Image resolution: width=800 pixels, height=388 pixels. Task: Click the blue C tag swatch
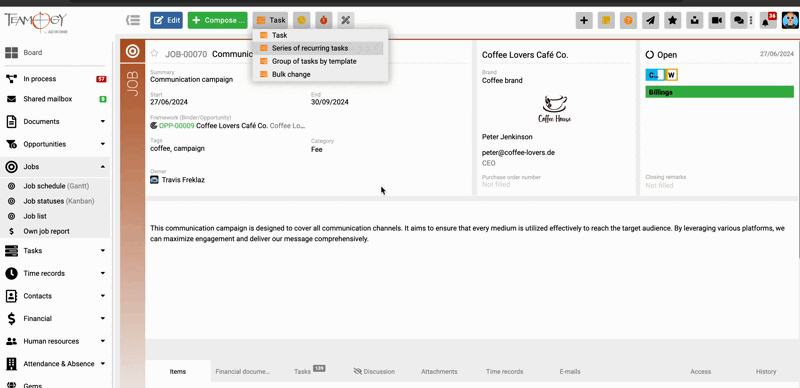click(655, 75)
